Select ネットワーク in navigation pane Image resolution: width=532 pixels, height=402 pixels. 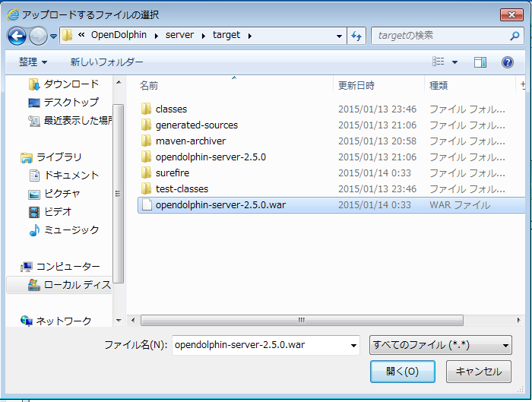(56, 321)
